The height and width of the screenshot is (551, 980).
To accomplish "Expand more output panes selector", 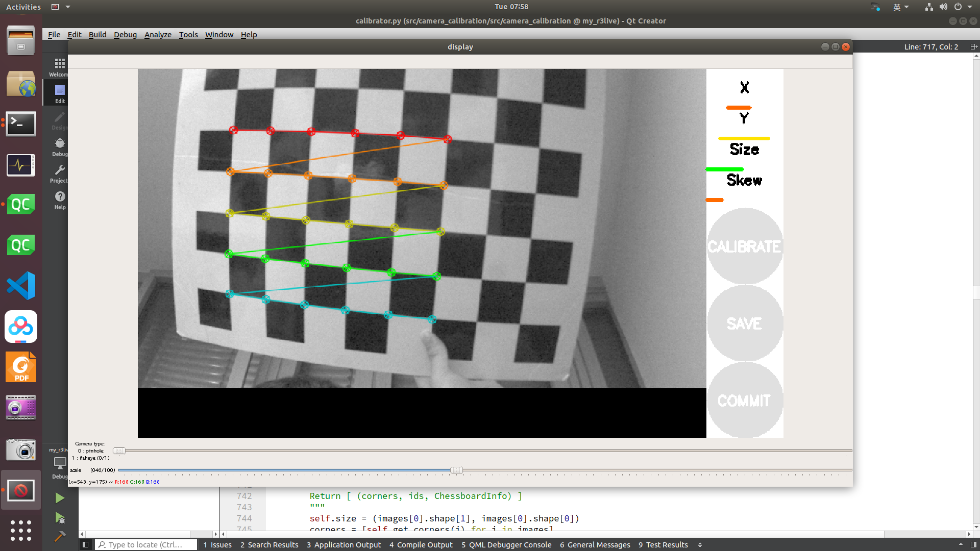I will coord(700,545).
